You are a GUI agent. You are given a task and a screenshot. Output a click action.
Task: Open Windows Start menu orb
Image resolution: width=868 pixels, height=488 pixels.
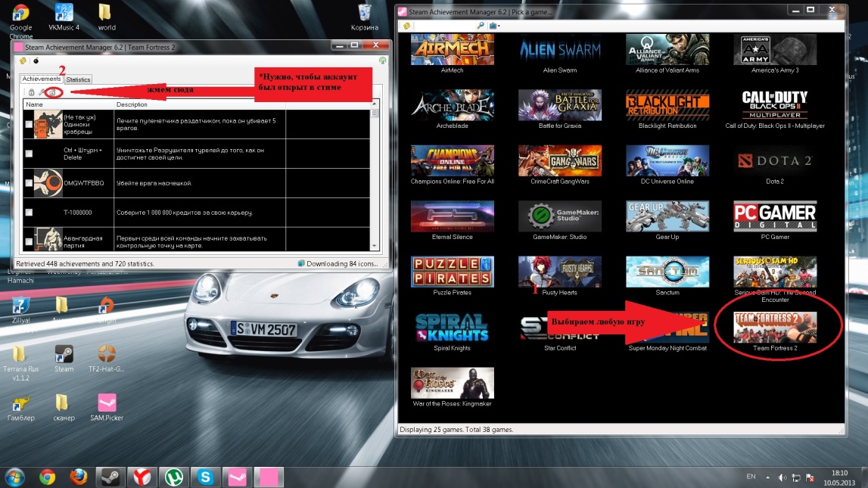coord(15,477)
